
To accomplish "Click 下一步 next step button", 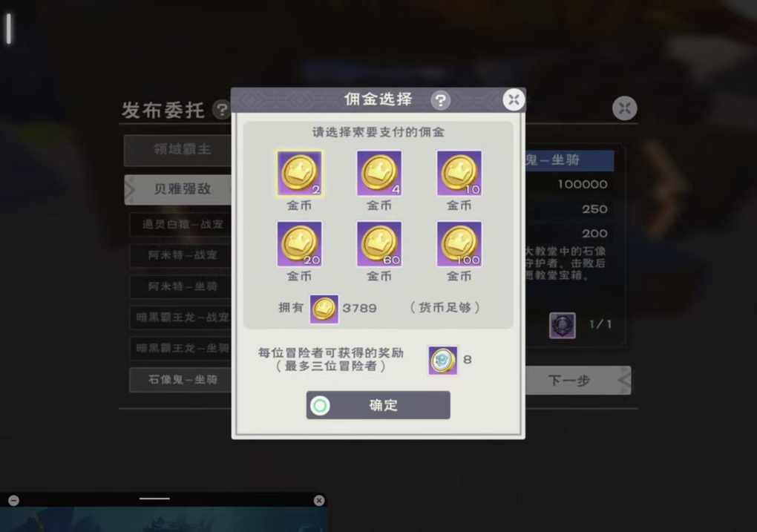I will [x=578, y=381].
